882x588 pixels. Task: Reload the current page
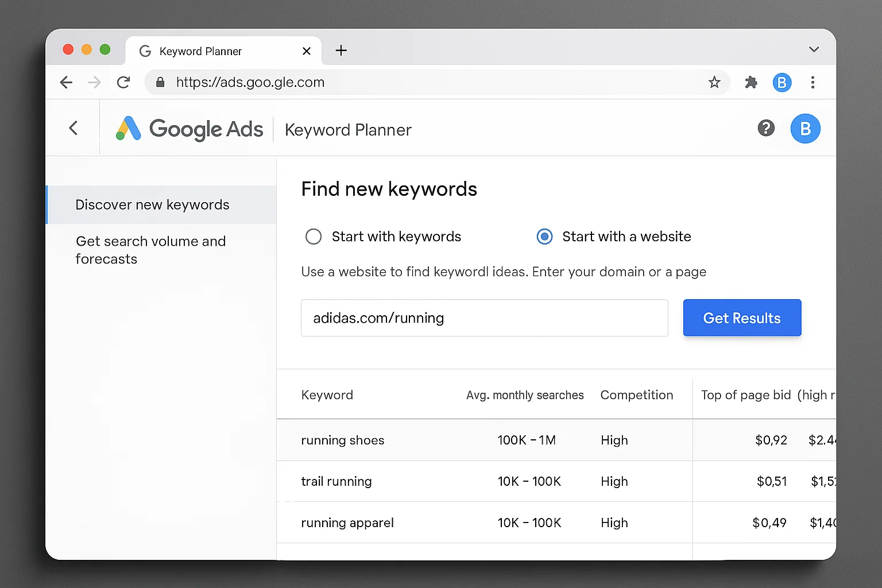123,82
